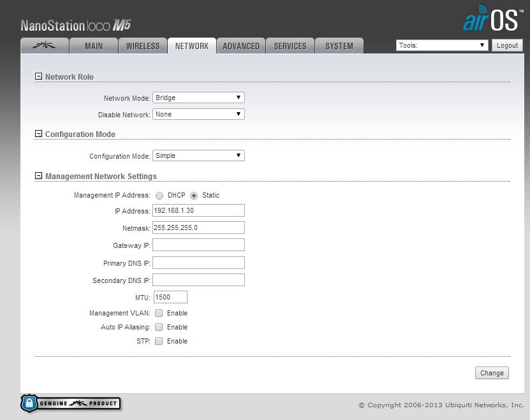Select the NETWORK tab

point(191,46)
